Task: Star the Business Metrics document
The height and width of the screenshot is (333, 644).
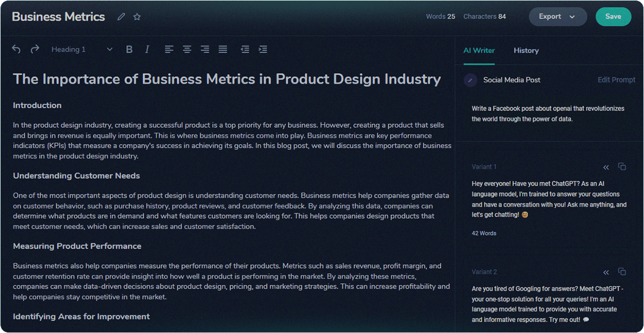Action: click(x=137, y=17)
